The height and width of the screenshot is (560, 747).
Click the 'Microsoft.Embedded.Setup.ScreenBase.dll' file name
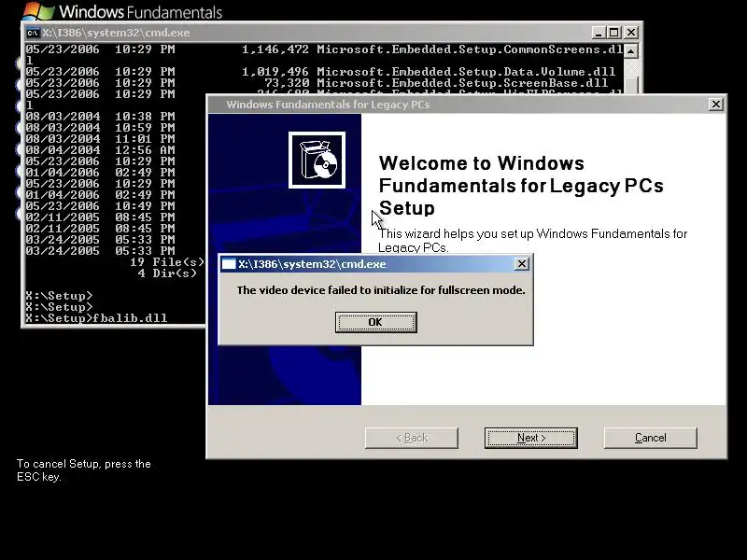(462, 83)
